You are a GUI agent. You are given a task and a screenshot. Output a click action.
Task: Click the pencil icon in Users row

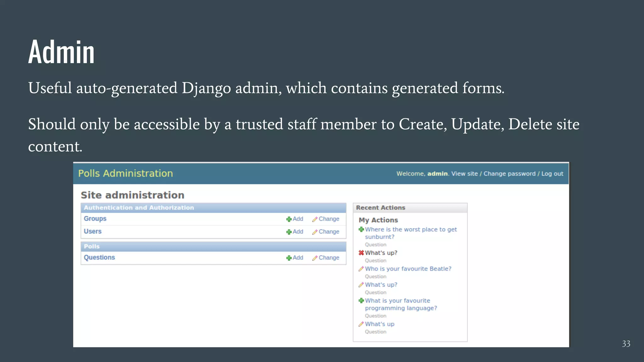tap(314, 232)
